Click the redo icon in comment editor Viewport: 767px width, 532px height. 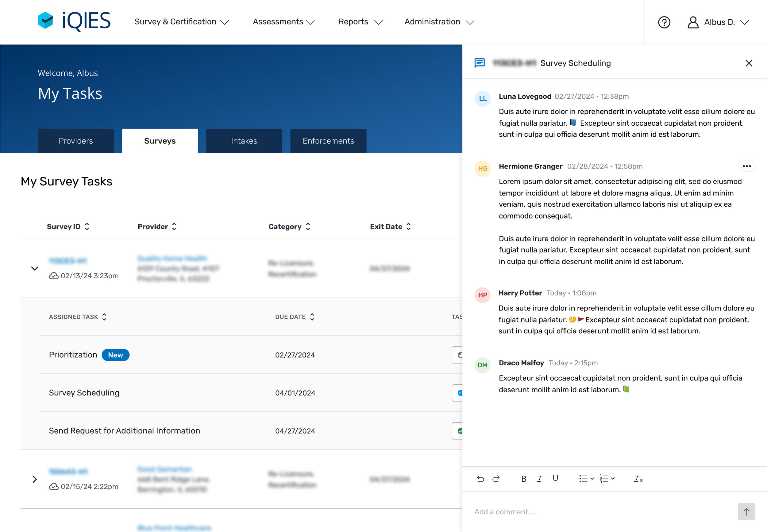[496, 479]
